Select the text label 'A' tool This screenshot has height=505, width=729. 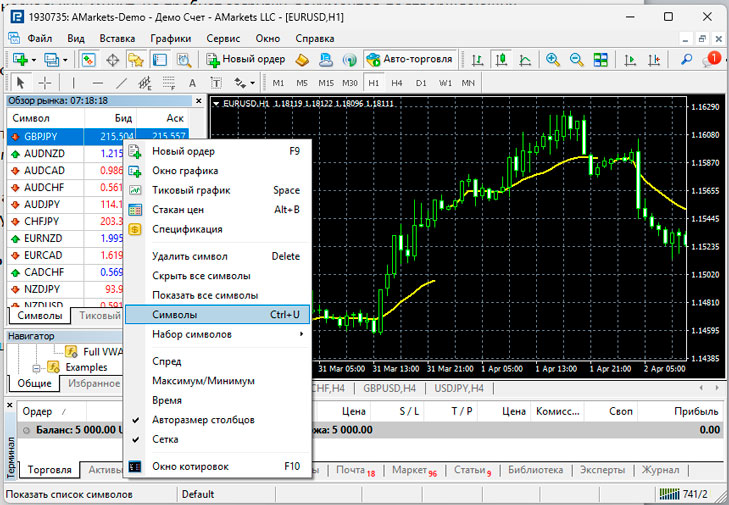191,82
